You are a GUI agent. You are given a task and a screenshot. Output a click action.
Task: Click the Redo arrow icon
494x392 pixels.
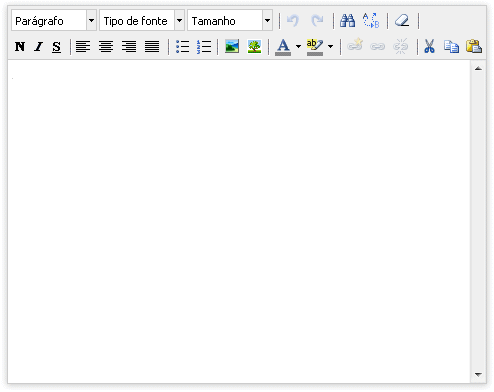pyautogui.click(x=317, y=21)
